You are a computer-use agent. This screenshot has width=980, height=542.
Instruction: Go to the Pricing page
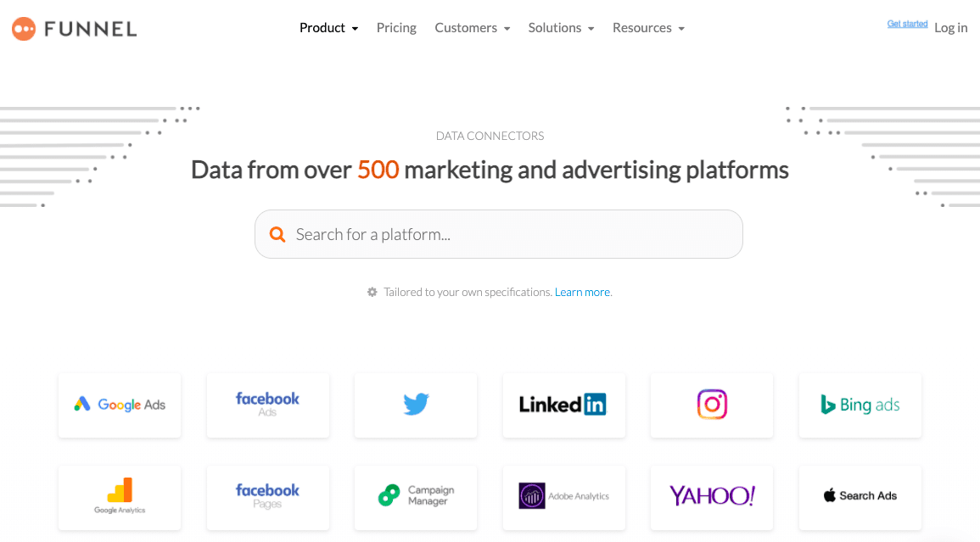(x=396, y=27)
